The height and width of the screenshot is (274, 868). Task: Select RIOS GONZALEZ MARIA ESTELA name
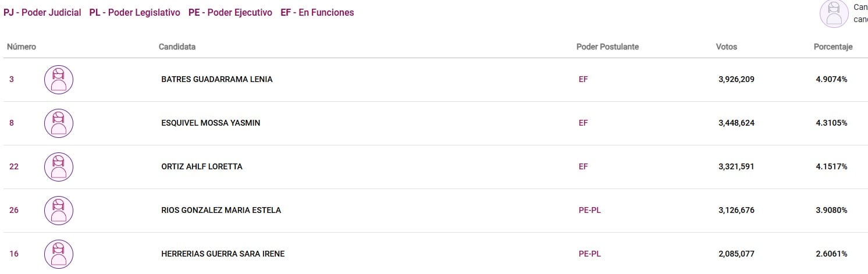click(221, 211)
